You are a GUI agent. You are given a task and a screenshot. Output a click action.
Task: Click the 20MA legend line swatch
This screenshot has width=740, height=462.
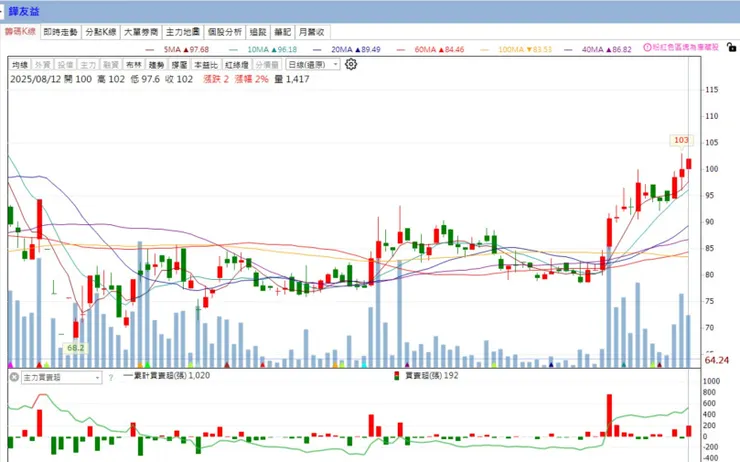[x=317, y=50]
